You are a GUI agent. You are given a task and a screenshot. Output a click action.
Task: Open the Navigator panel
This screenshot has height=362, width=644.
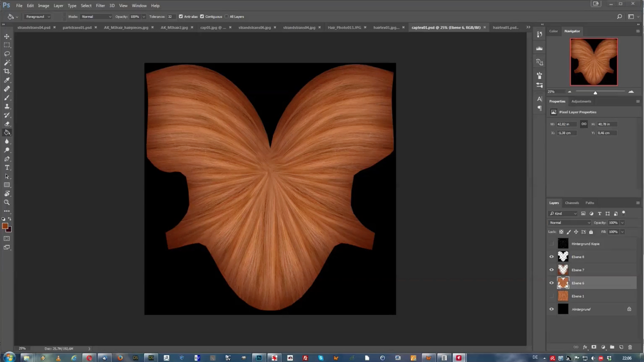(572, 31)
